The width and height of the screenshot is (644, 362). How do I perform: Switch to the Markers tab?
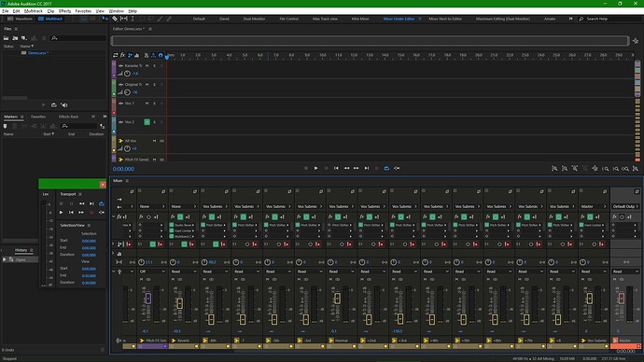[x=10, y=117]
